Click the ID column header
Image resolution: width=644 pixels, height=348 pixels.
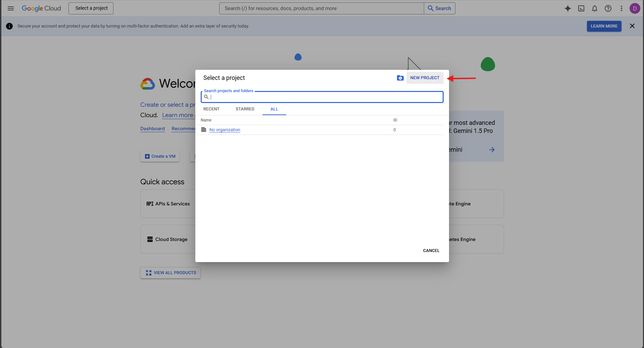point(395,120)
